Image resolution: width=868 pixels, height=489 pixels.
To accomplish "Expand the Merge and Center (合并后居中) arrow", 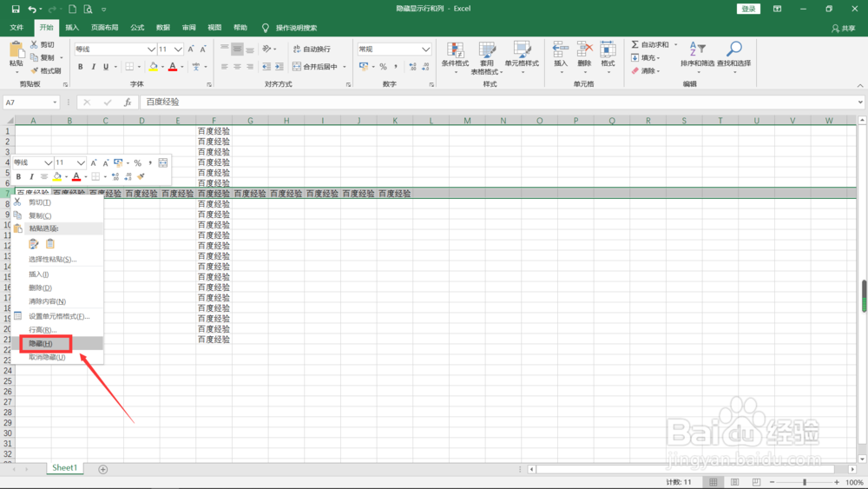I will [x=345, y=67].
